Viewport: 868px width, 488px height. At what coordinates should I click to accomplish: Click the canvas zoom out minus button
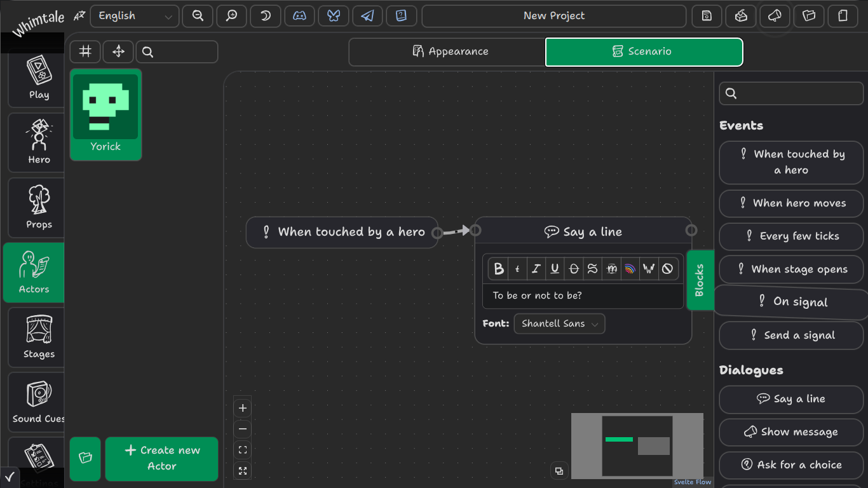pos(242,429)
